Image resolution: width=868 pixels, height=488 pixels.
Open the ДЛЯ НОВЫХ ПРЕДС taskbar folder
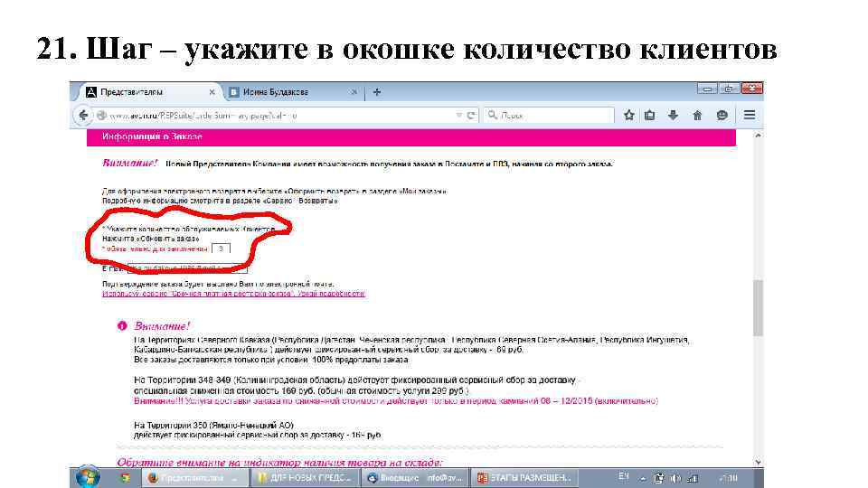305,477
